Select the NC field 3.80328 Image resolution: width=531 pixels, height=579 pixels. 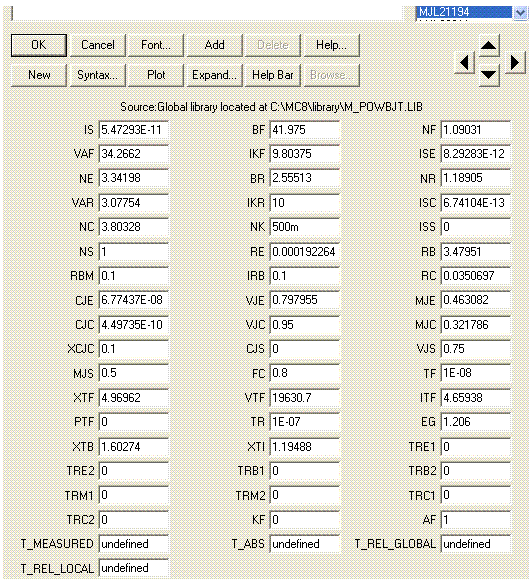click(x=134, y=227)
